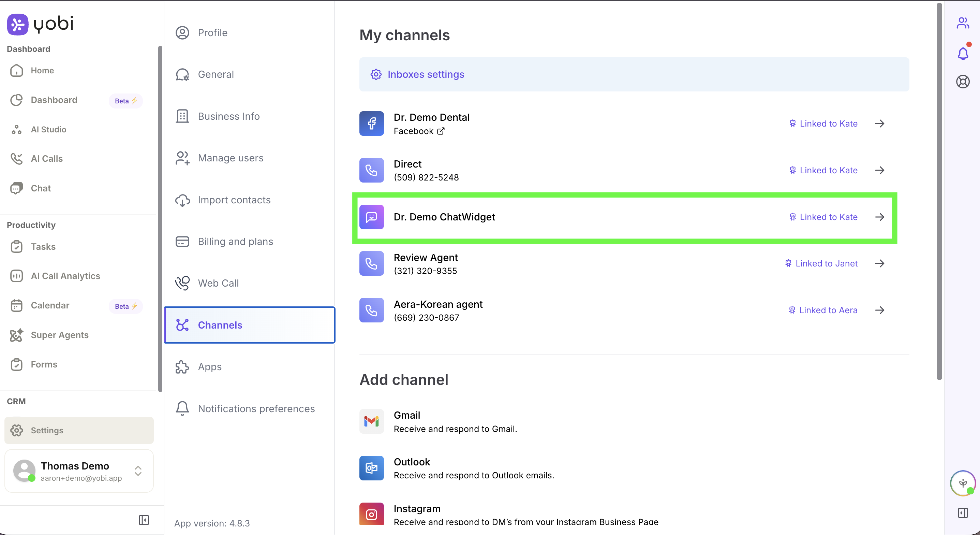The height and width of the screenshot is (535, 980).
Task: Click the Super Agents icon
Action: [x=16, y=335]
